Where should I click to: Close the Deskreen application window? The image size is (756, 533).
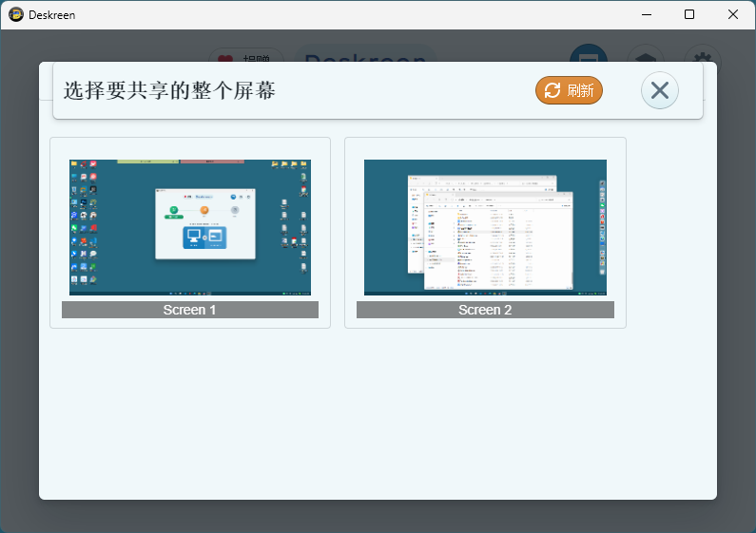tap(733, 14)
